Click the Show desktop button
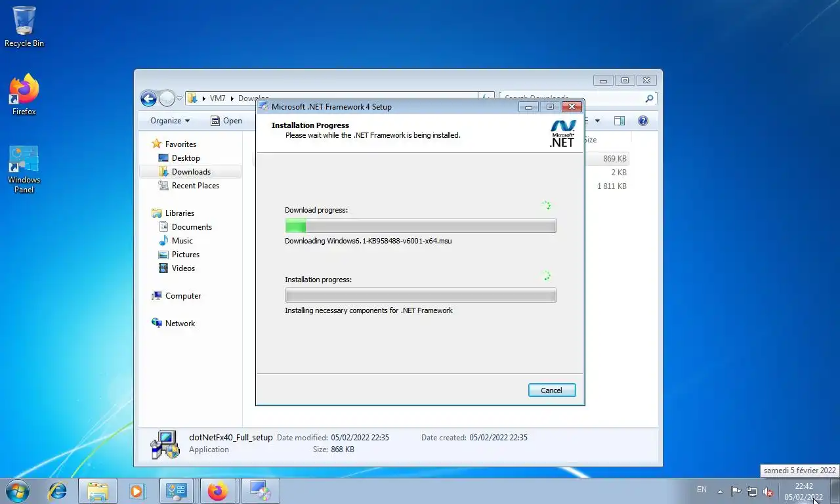 tap(835, 491)
